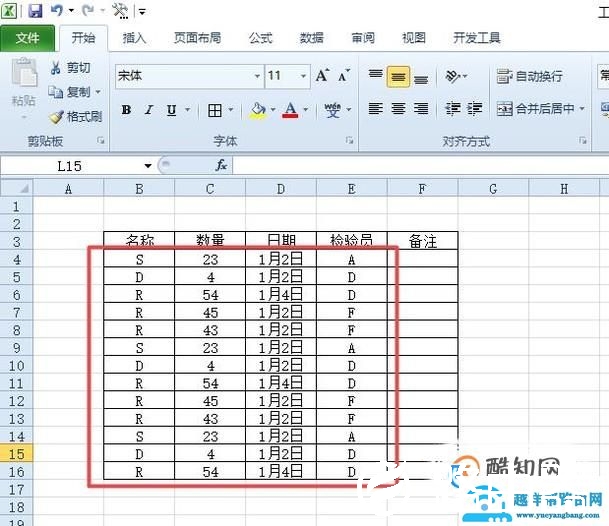Screen dimensions: 609x526
Task: Toggle Bottom Align icon
Action: tap(421, 78)
